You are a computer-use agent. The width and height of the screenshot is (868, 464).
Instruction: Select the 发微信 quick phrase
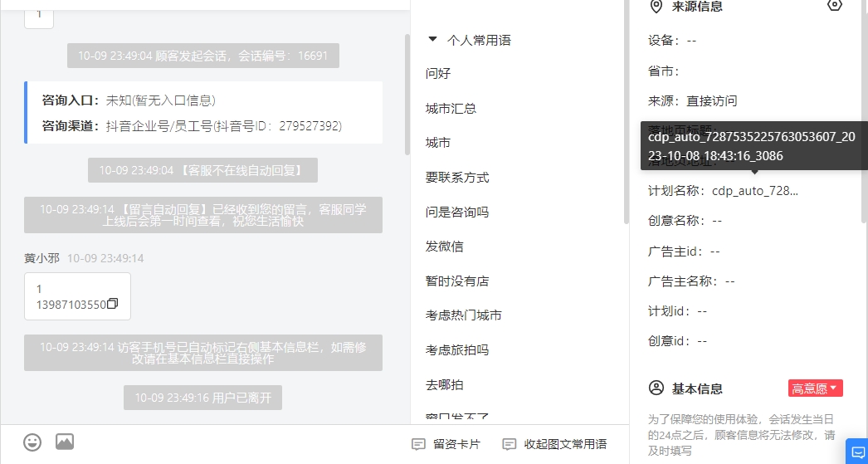(x=445, y=247)
